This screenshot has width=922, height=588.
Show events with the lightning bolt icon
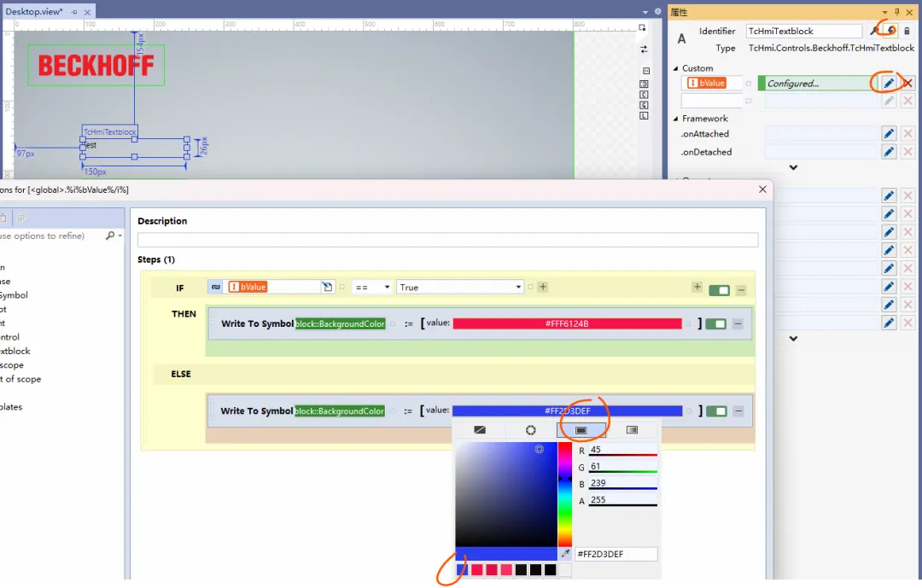890,31
